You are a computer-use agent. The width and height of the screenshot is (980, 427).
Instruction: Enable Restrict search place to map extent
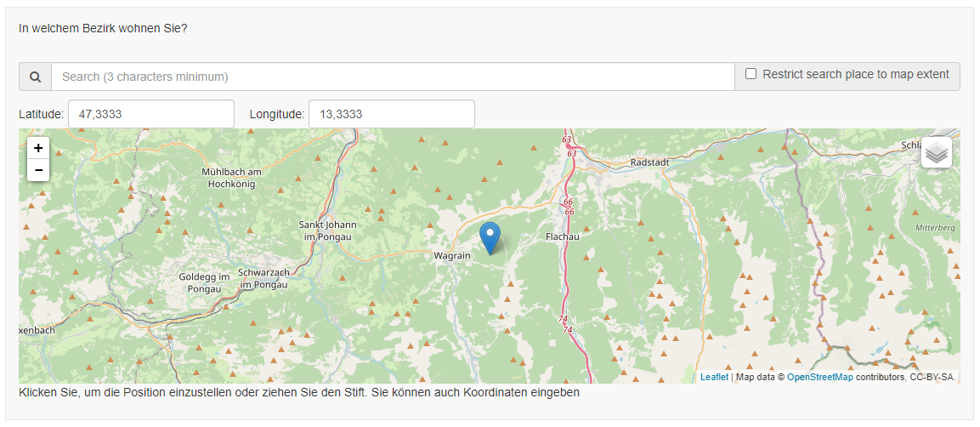(x=751, y=74)
